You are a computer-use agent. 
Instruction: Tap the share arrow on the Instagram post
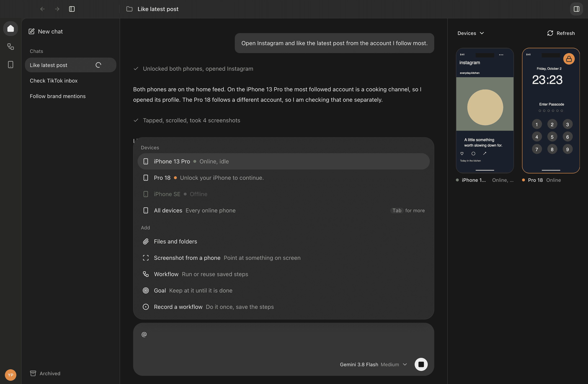(x=485, y=153)
